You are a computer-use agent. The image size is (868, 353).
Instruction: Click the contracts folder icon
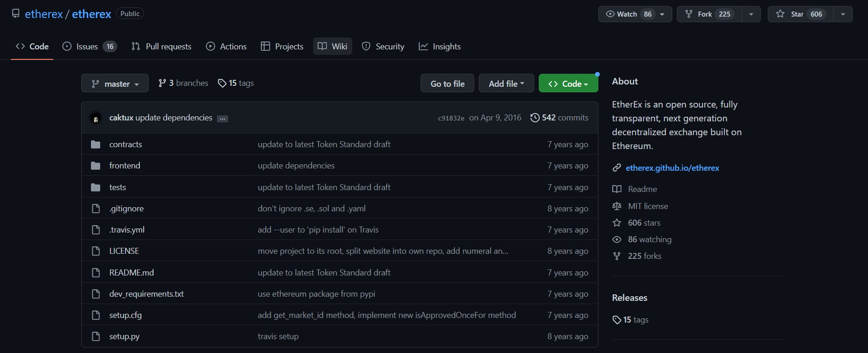coord(96,144)
